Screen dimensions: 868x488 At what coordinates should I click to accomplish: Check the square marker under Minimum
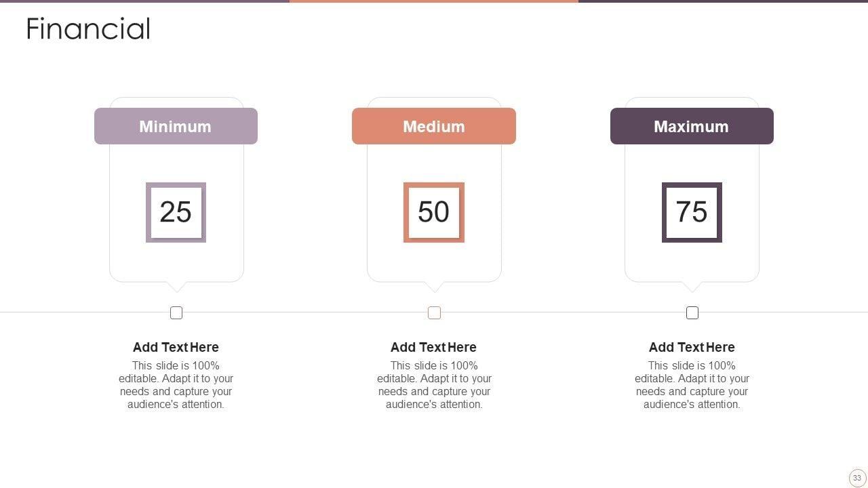[x=176, y=312]
